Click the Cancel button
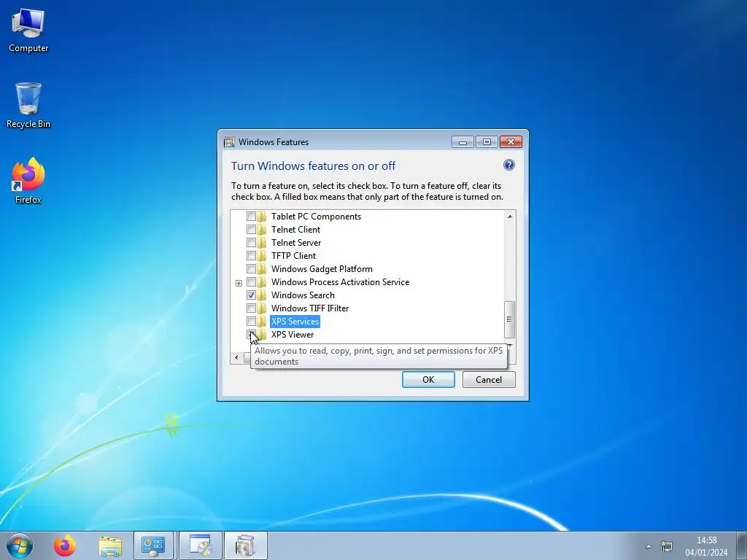Image resolution: width=747 pixels, height=560 pixels. click(x=489, y=379)
